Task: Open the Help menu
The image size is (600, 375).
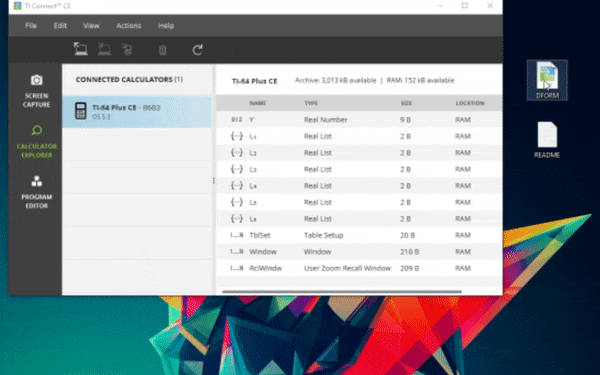Action: [x=166, y=26]
